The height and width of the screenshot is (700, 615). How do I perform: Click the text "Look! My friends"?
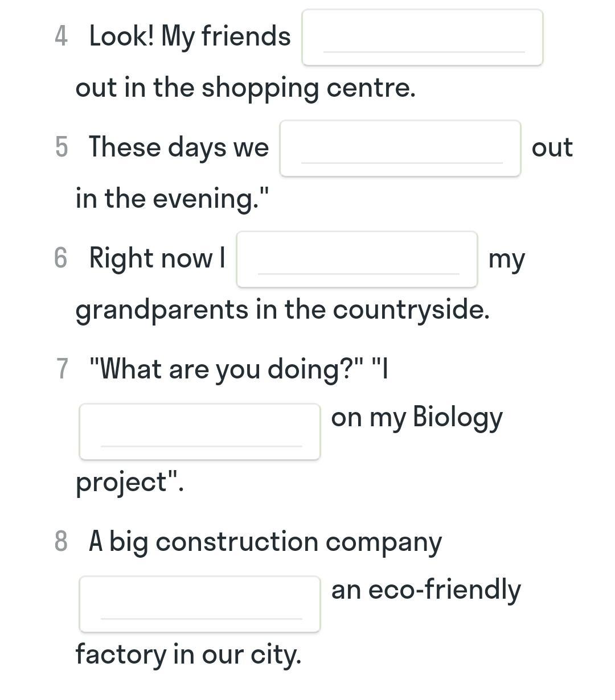pyautogui.click(x=190, y=37)
